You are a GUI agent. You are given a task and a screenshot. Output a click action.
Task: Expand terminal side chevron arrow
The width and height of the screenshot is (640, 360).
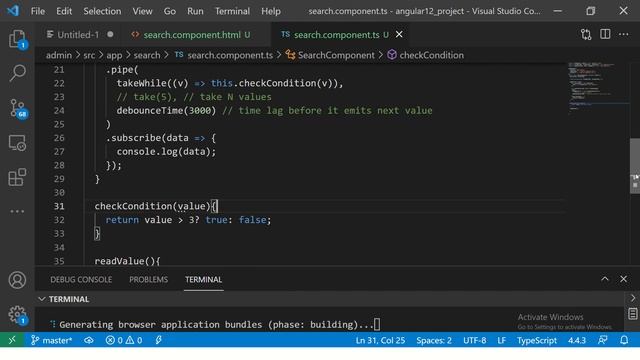coord(633,298)
